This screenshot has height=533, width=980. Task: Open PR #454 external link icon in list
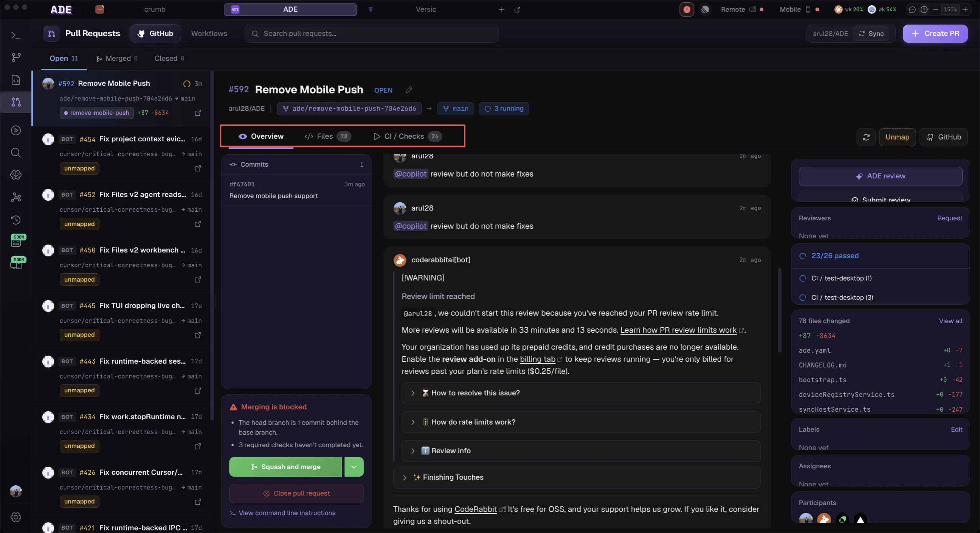(198, 169)
